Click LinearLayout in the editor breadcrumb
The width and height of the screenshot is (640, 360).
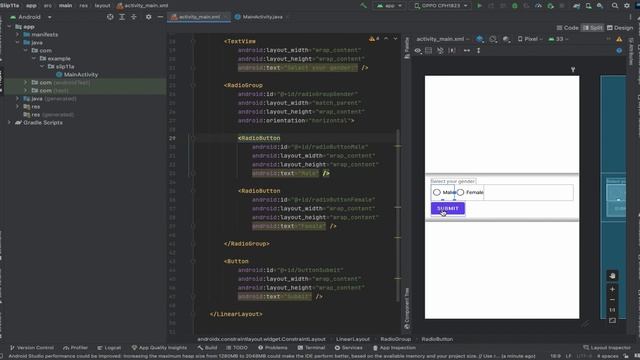353,339
